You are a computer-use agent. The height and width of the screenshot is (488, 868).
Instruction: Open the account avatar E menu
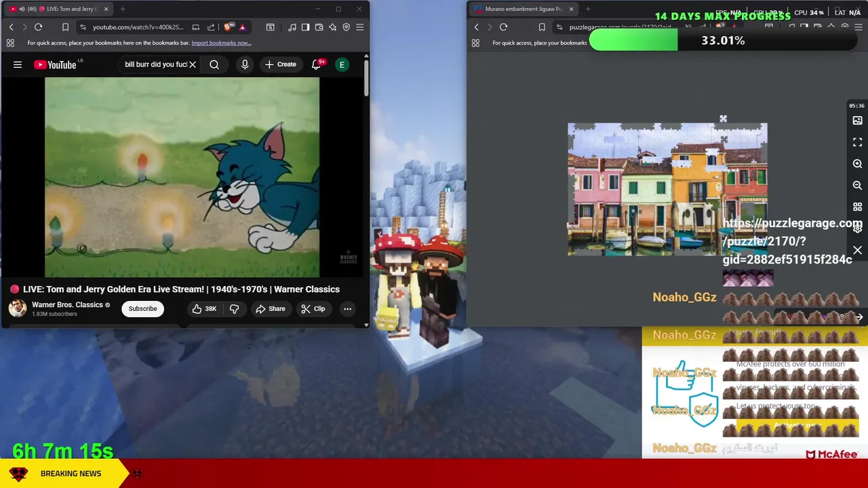pyautogui.click(x=342, y=64)
